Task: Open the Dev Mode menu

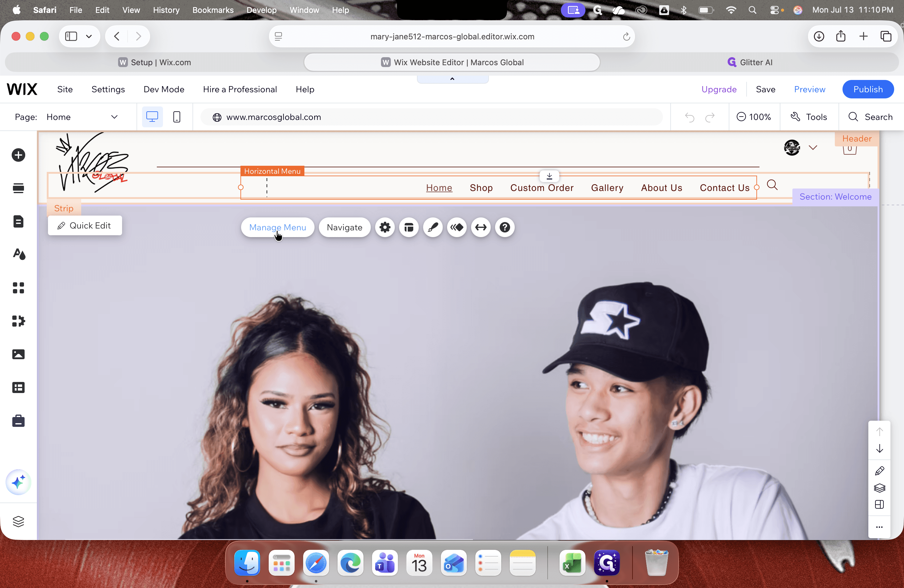Action: pos(164,89)
